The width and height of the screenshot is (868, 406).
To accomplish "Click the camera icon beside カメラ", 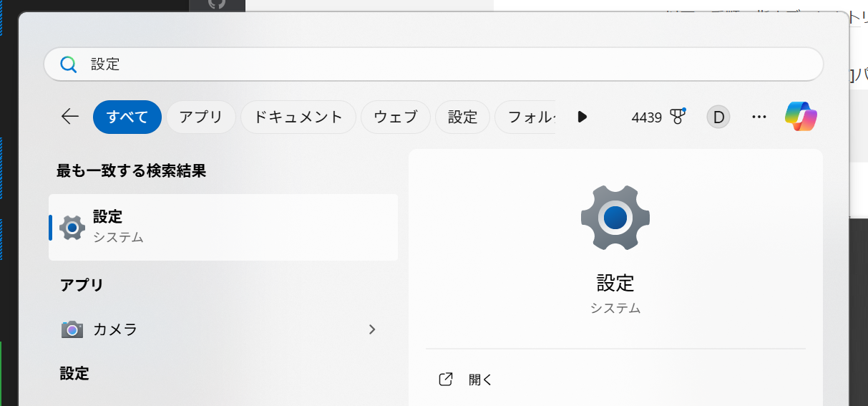I will pos(72,329).
